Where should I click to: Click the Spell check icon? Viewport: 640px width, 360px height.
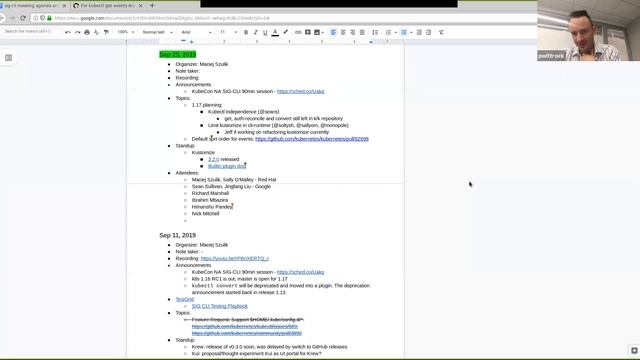click(x=97, y=32)
